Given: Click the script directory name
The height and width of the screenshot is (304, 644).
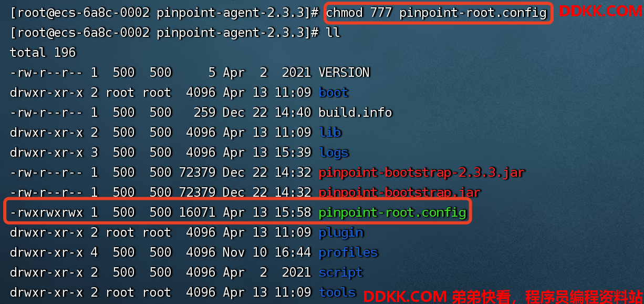Looking at the screenshot, I should point(341,272).
